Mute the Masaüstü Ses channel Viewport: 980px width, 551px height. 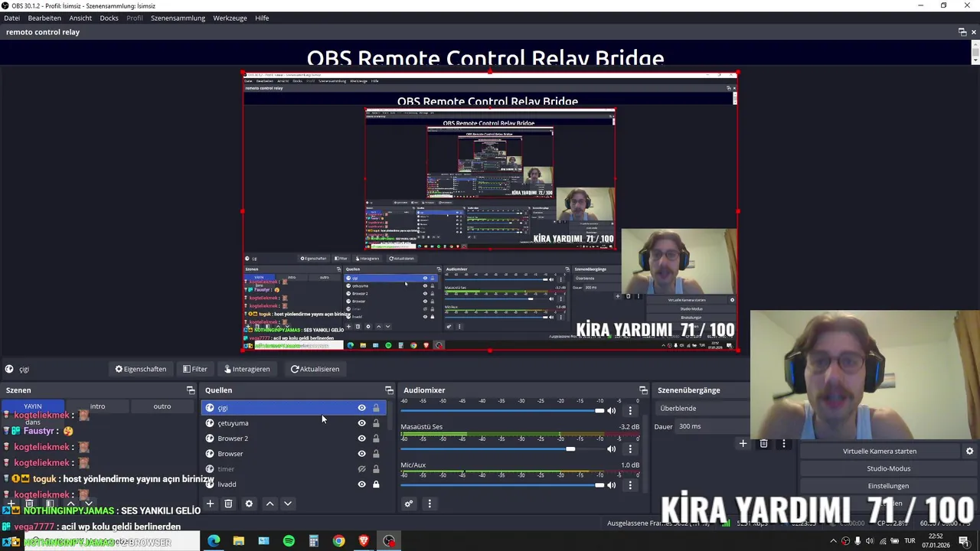[612, 449]
